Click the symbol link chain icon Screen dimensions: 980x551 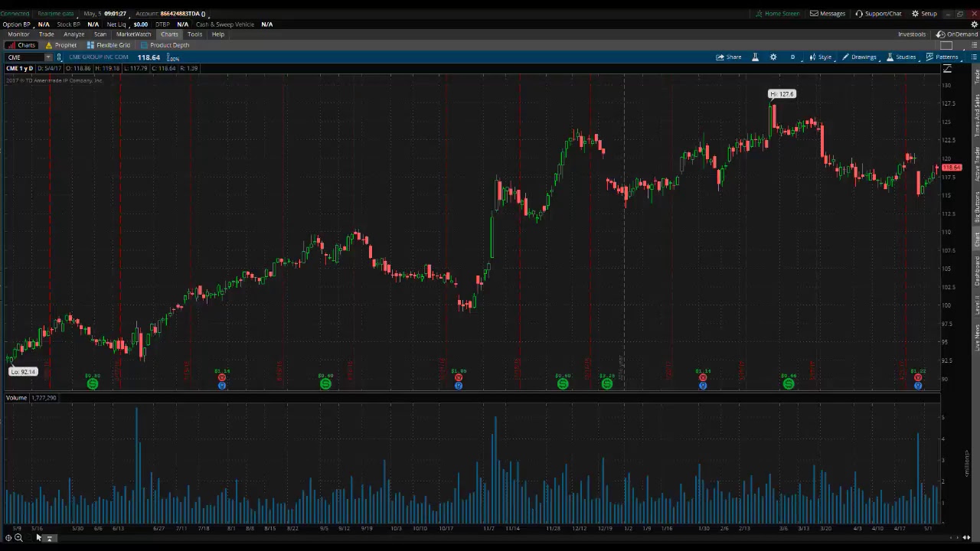click(x=59, y=57)
